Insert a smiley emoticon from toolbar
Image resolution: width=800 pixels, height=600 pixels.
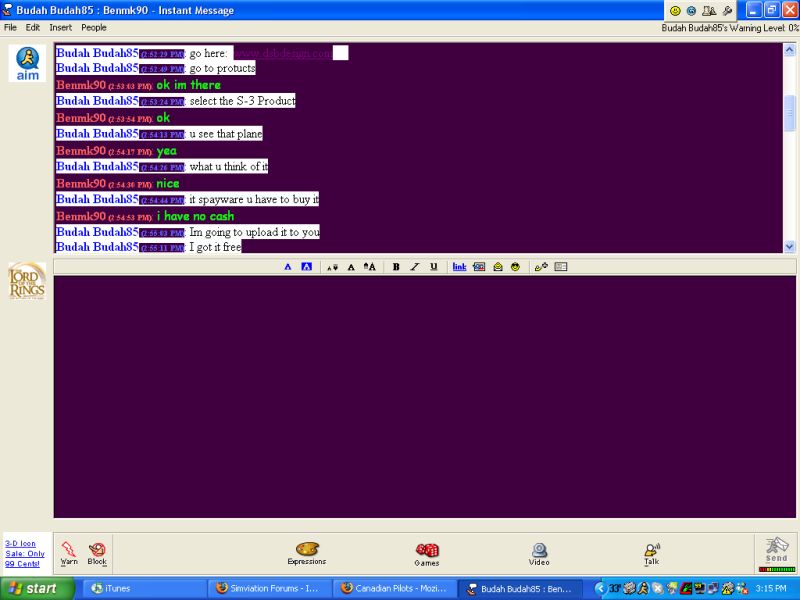[515, 267]
